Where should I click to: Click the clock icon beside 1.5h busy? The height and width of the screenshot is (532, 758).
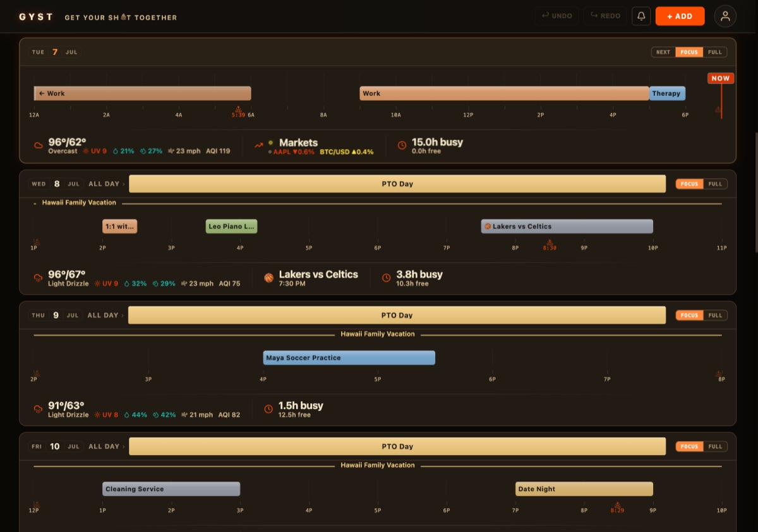point(268,409)
